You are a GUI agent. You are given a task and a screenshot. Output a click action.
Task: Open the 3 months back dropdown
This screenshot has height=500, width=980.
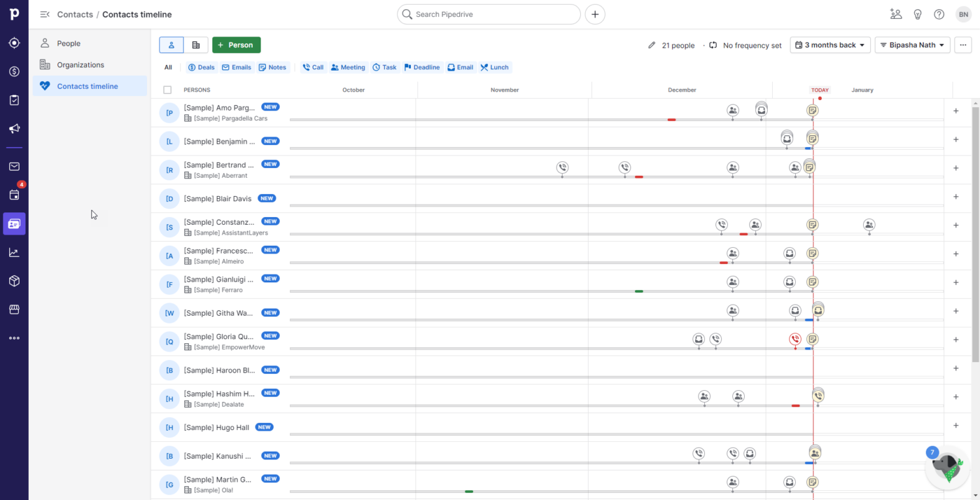click(x=830, y=45)
